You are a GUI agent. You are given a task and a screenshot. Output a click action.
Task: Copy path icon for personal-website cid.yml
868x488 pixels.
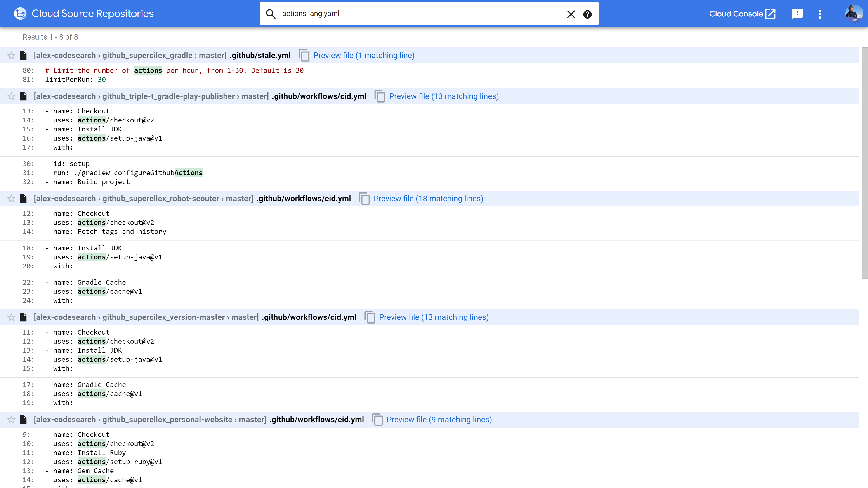pos(377,420)
